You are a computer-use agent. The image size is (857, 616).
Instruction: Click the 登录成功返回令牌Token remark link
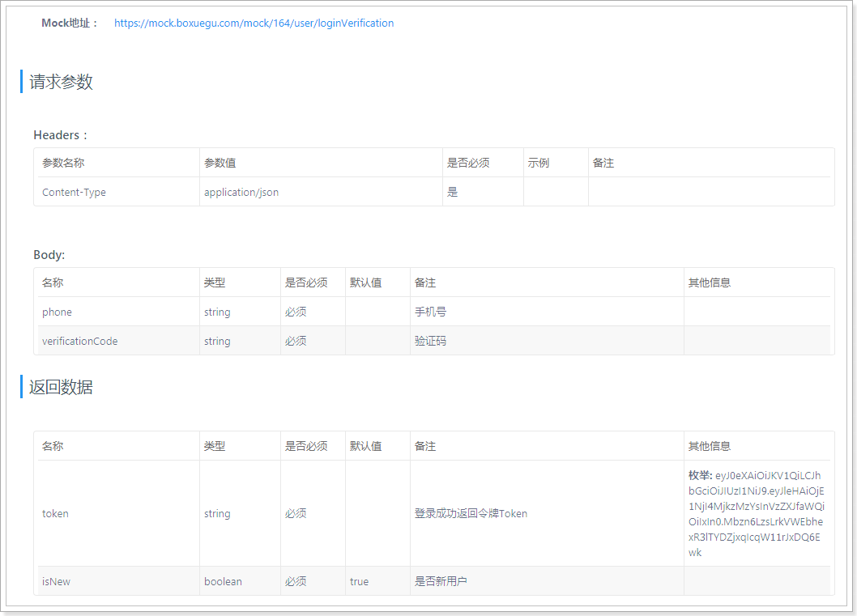click(x=470, y=513)
